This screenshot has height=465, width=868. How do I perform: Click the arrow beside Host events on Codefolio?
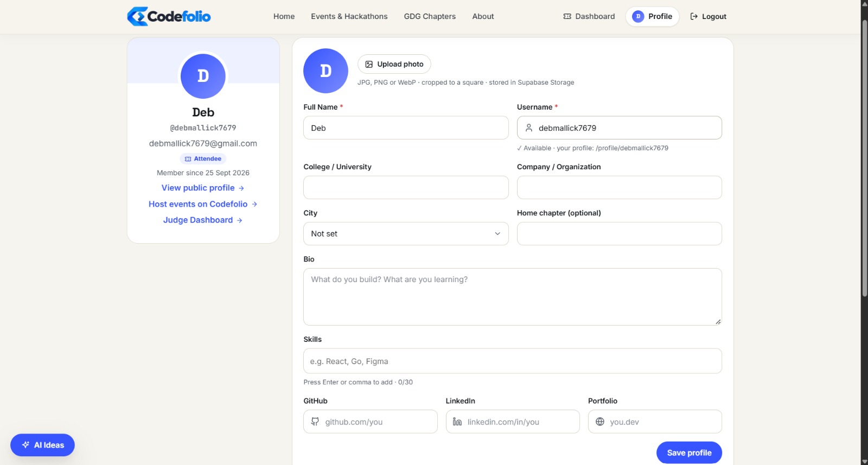coord(254,204)
